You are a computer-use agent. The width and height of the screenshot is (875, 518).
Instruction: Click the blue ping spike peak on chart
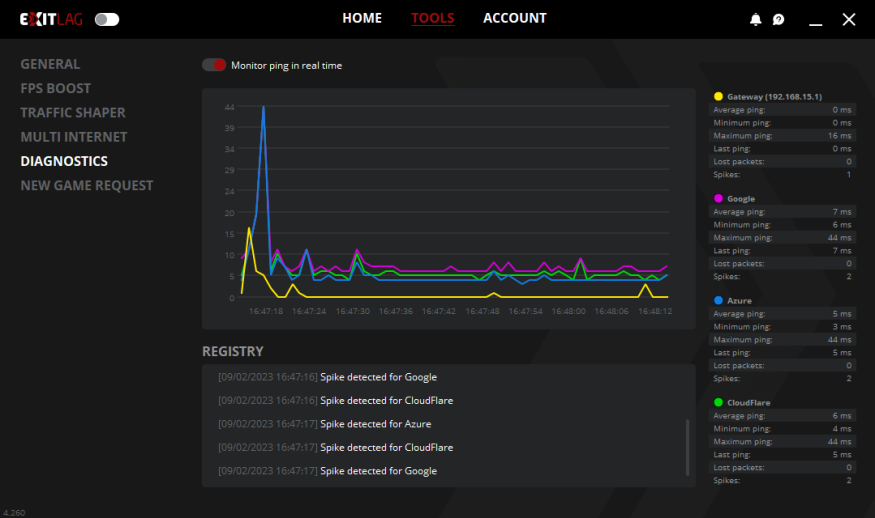(x=263, y=107)
